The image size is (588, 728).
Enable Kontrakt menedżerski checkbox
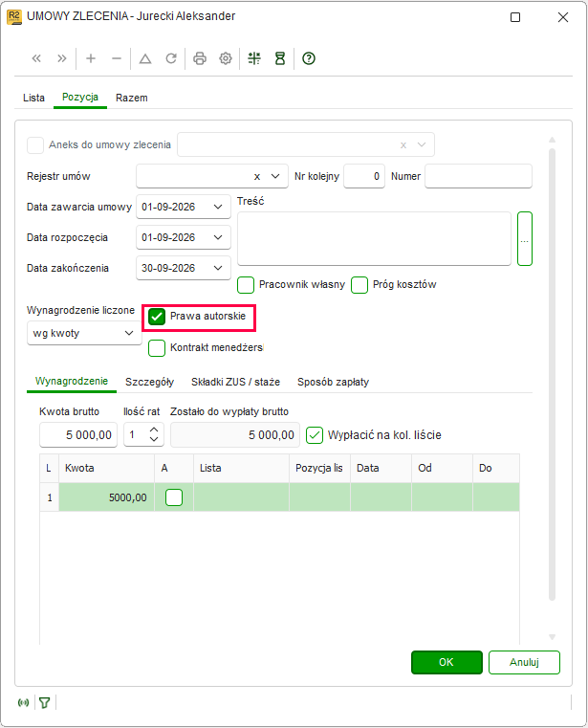[x=157, y=348]
